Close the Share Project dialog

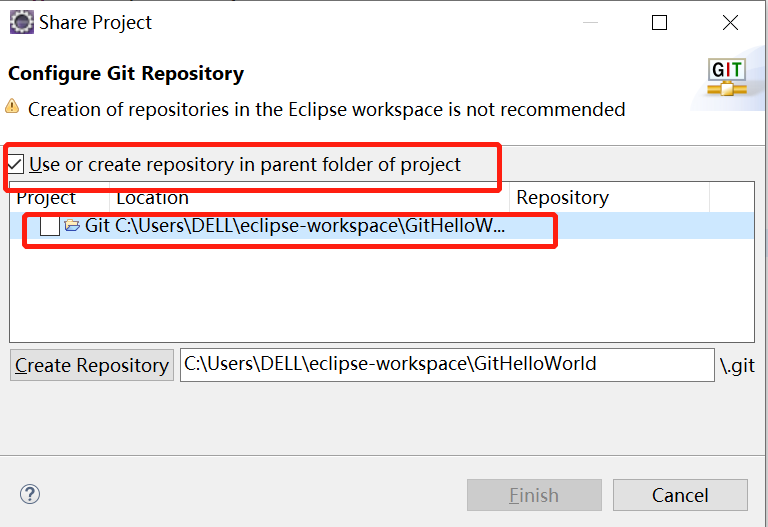tap(730, 22)
